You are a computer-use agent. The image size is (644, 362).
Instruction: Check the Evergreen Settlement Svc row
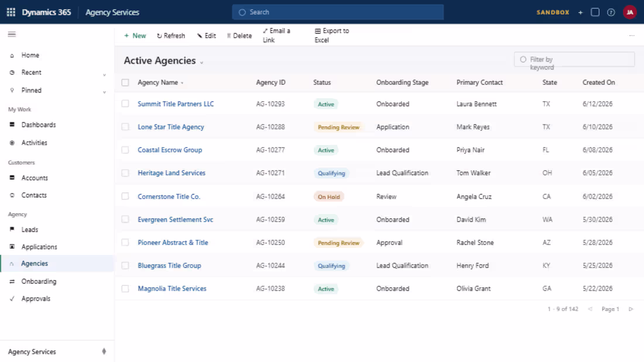[125, 219]
